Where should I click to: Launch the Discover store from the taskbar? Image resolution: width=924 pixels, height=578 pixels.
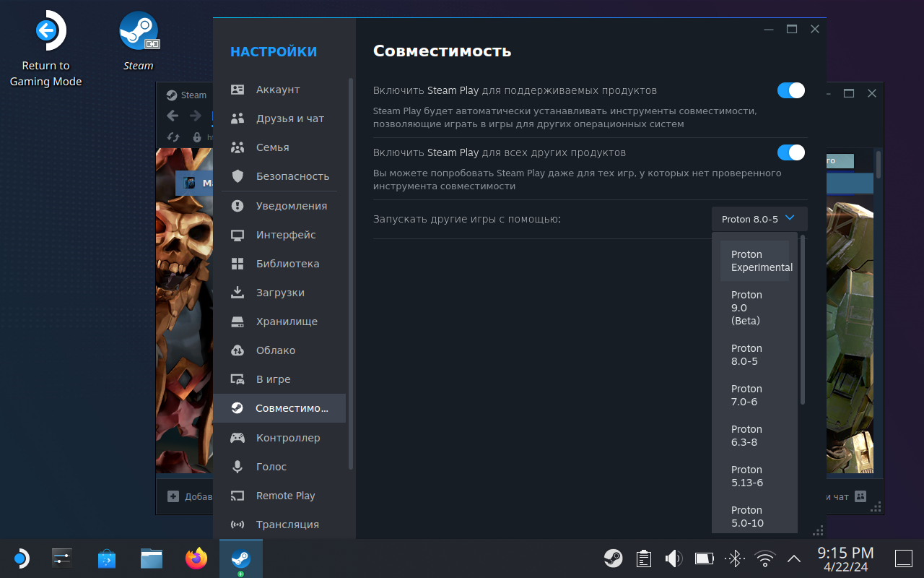pos(107,558)
